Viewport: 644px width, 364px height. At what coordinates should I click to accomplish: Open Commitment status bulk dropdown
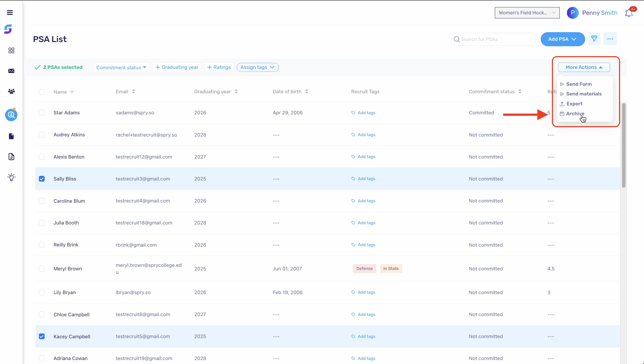click(x=121, y=68)
